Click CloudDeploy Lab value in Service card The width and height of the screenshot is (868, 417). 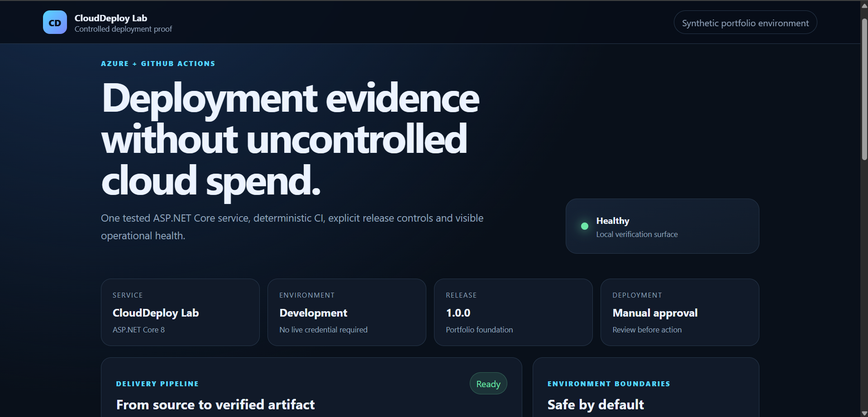156,313
